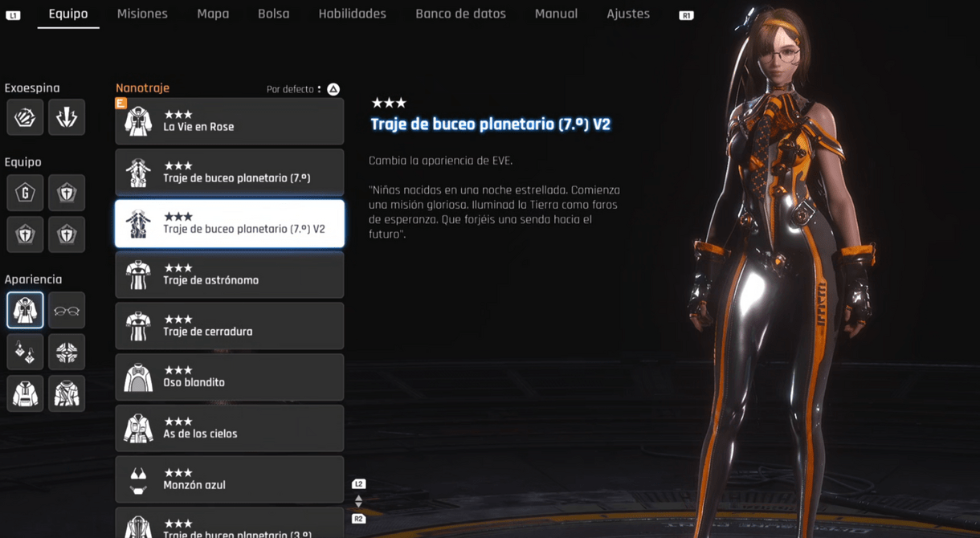The width and height of the screenshot is (980, 538).
Task: Choose Traje de buceo planetario (3.º)
Action: 230,523
